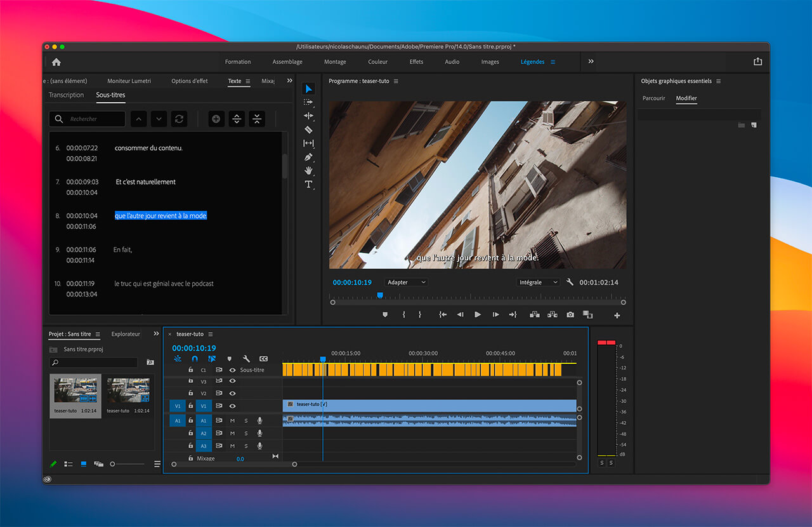Open the Adapter zoom level dropdown

[406, 282]
